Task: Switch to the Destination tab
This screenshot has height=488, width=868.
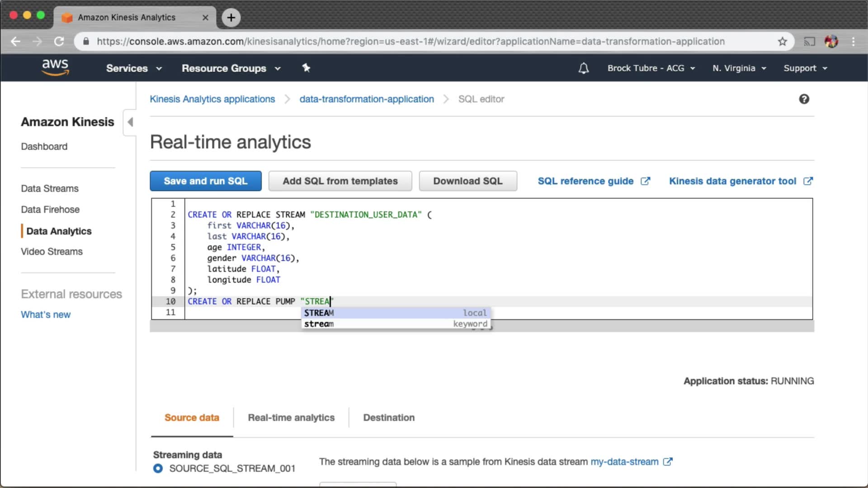Action: (x=389, y=418)
